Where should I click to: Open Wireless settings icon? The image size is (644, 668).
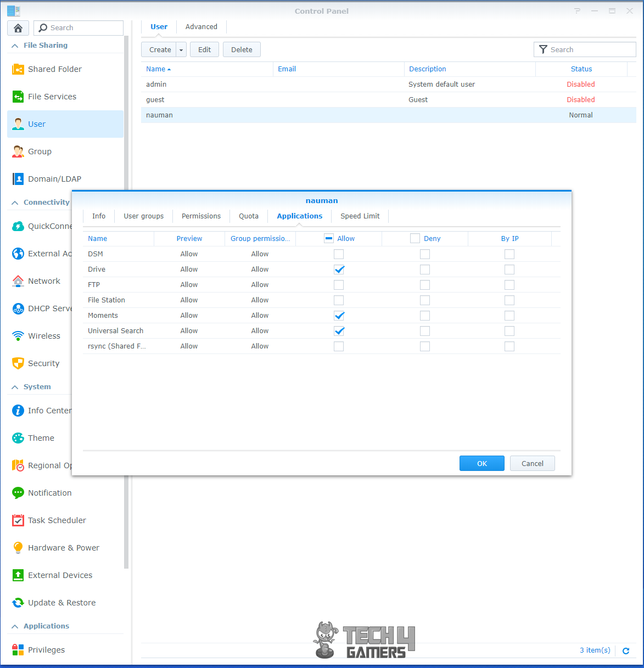(x=18, y=336)
